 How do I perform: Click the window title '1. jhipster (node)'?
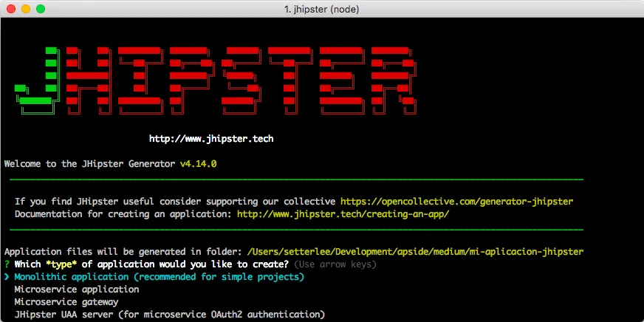pos(321,9)
